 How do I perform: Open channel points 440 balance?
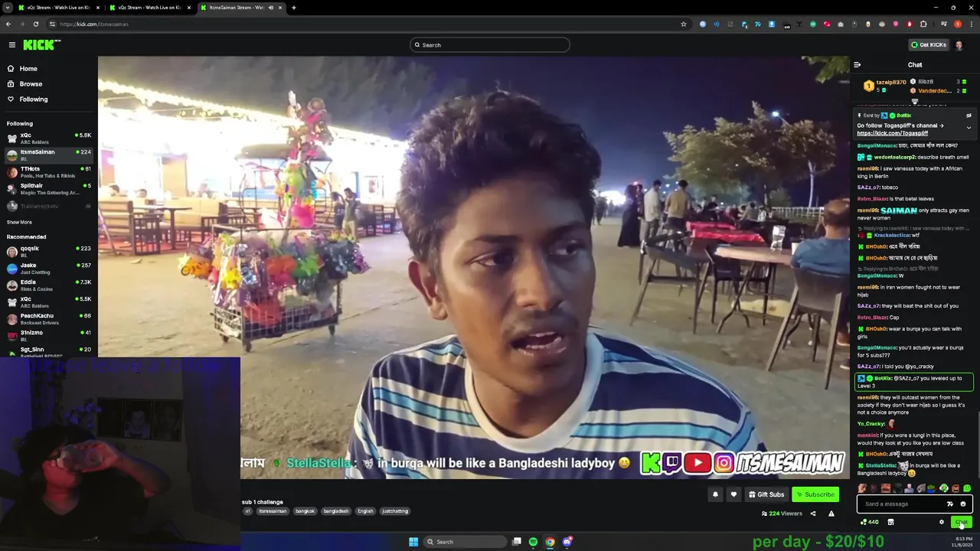pos(869,522)
